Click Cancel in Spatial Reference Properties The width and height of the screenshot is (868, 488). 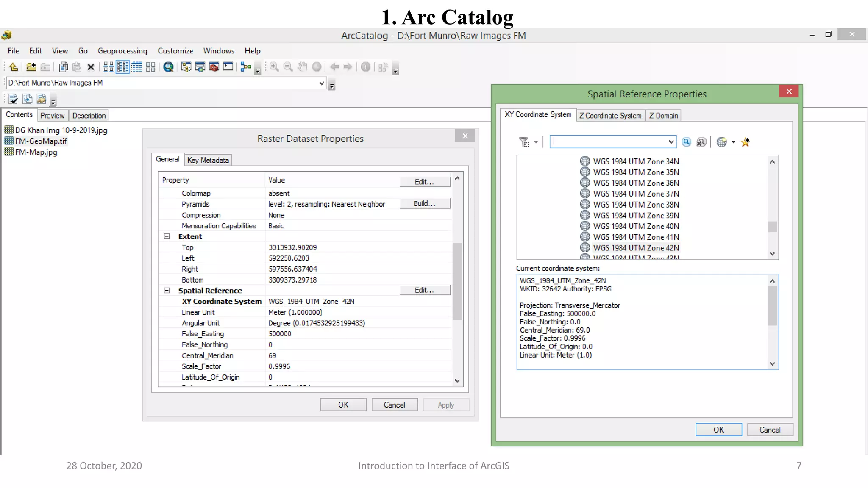click(770, 430)
